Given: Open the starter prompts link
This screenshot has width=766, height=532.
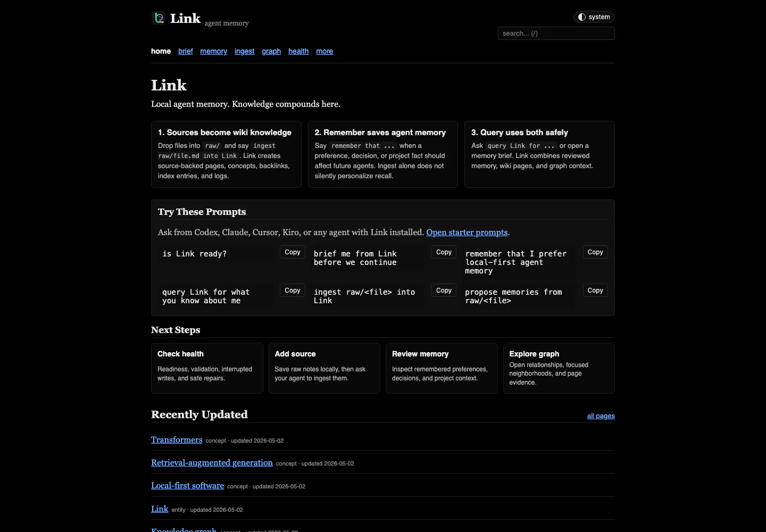Looking at the screenshot, I should pos(467,232).
